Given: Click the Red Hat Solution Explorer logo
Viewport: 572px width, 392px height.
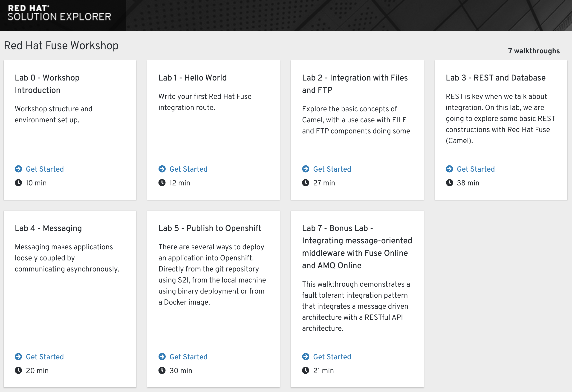Looking at the screenshot, I should click(59, 13).
